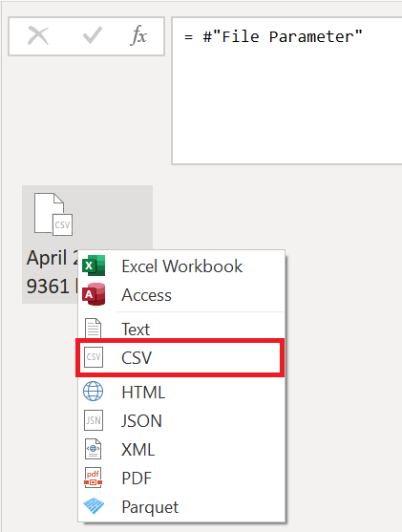Select Excel Workbook menu entry
Image resolution: width=402 pixels, height=532 pixels.
181,266
